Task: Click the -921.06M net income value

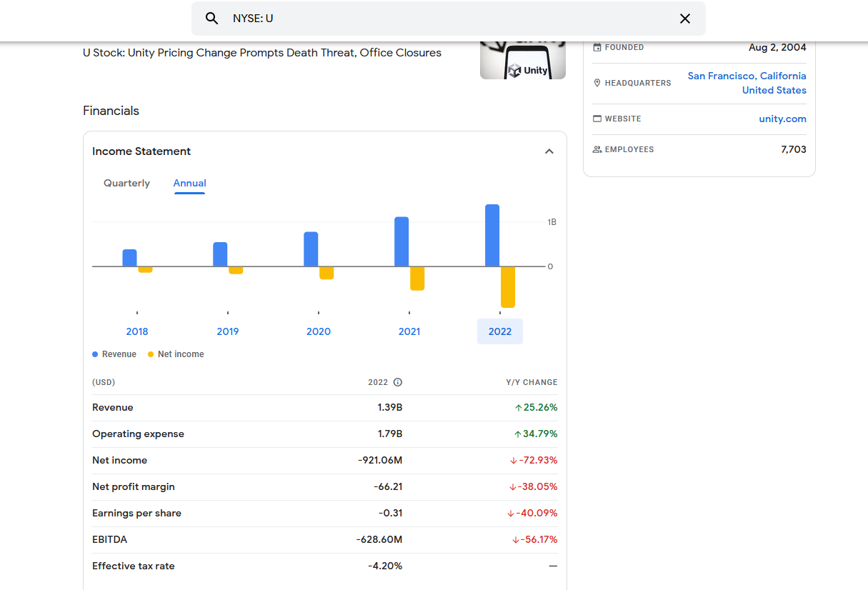Action: pyautogui.click(x=380, y=461)
